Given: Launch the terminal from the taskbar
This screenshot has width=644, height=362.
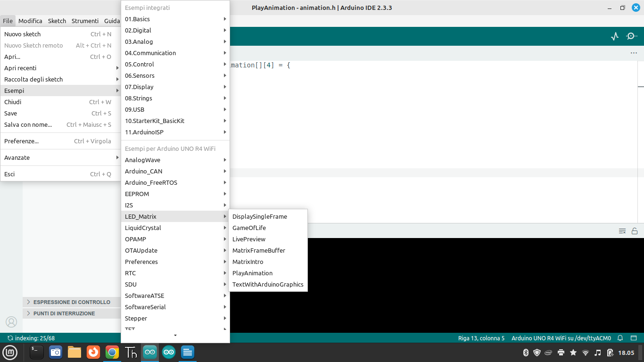Looking at the screenshot, I should [x=37, y=352].
